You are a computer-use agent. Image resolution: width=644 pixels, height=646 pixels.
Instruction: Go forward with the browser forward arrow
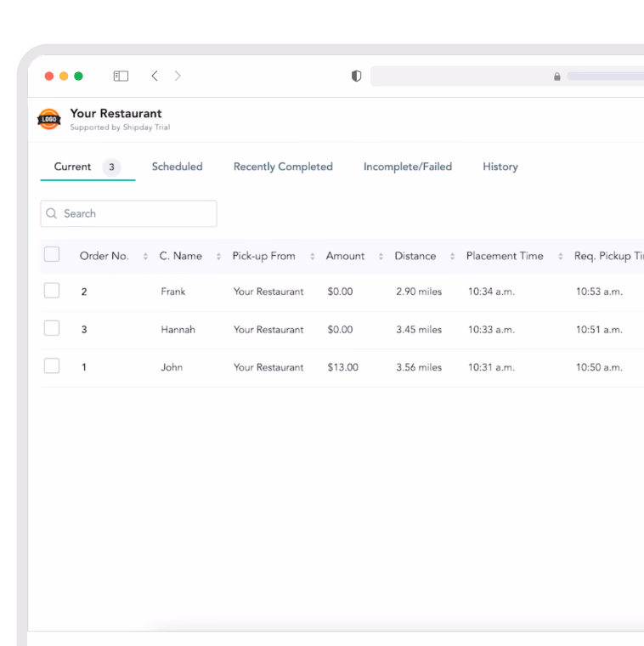click(x=178, y=76)
